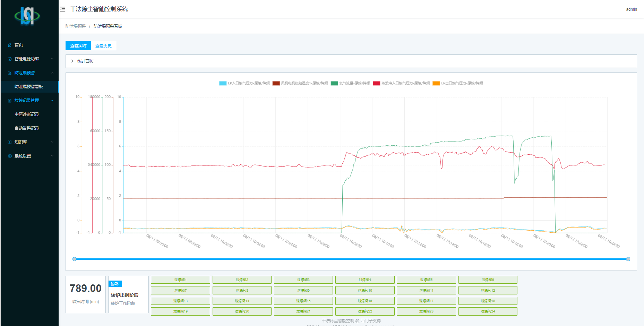Toggle the EP入口烟气压力 legend series

pos(244,83)
